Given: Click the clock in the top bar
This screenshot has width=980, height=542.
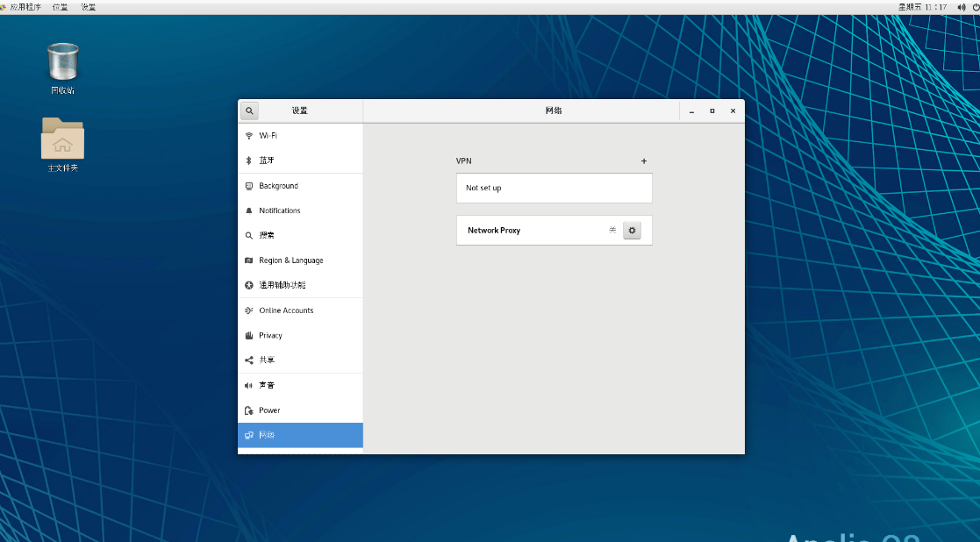Looking at the screenshot, I should tap(922, 6).
